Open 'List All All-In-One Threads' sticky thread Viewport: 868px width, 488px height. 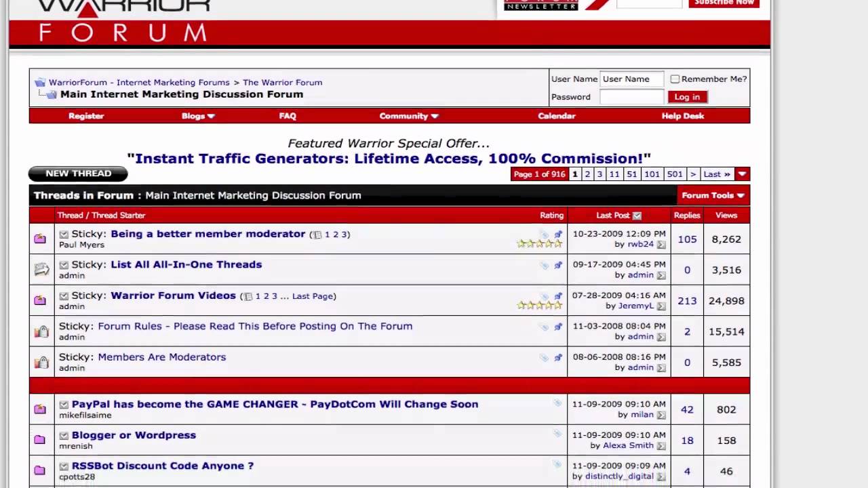[186, 264]
